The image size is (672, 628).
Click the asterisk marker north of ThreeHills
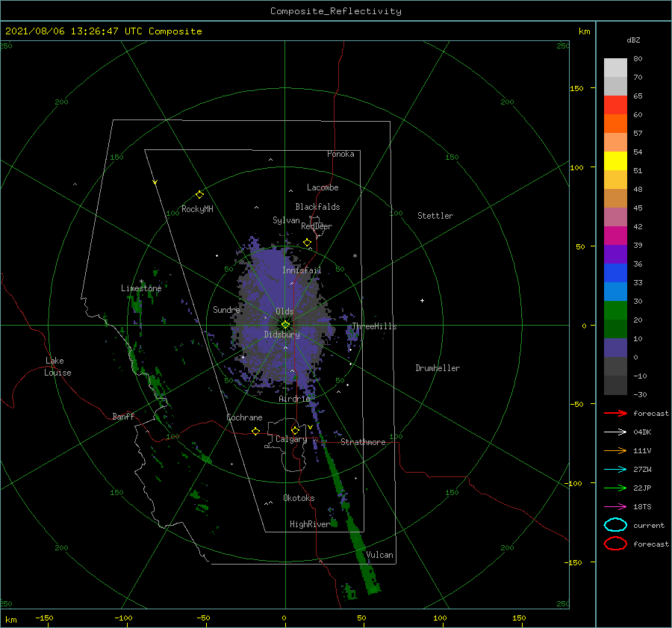pyautogui.click(x=355, y=256)
